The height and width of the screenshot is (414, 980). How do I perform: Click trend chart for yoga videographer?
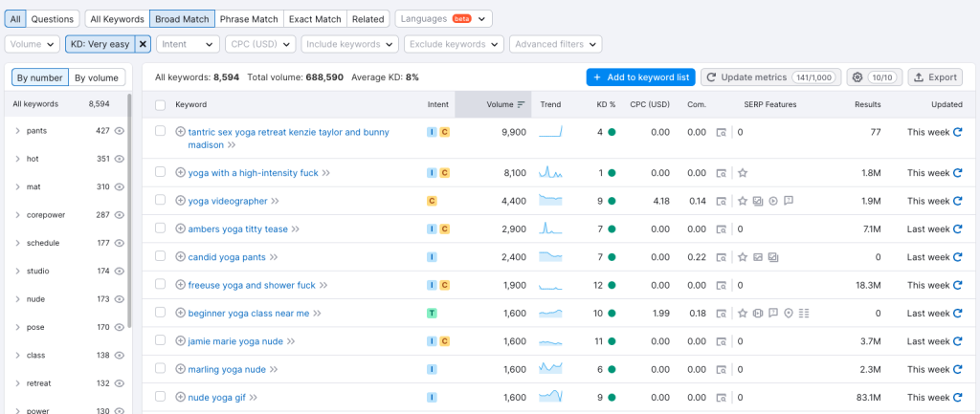[x=550, y=201]
